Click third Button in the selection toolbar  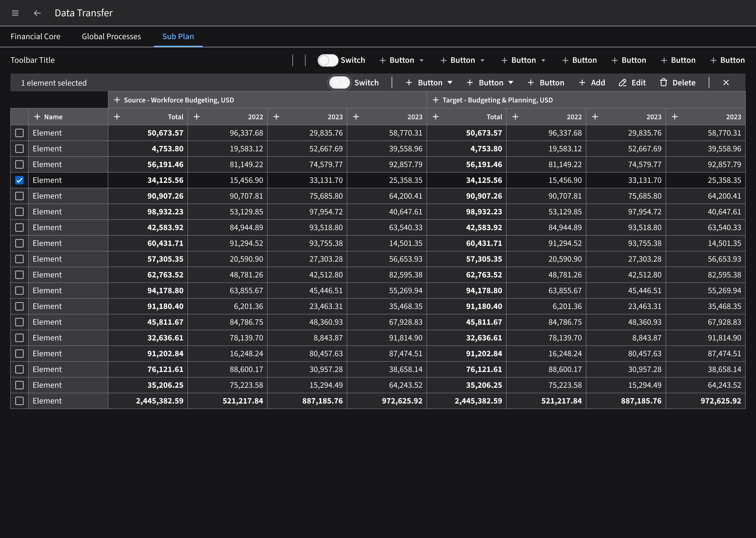(x=546, y=83)
